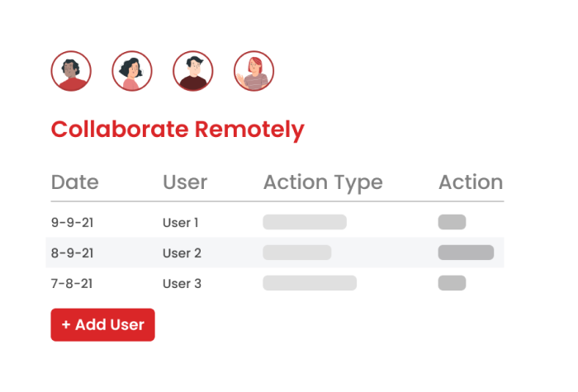Viewport: 578px width, 392px height.
Task: Click User 3's action type placeholder bar
Action: [x=310, y=283]
